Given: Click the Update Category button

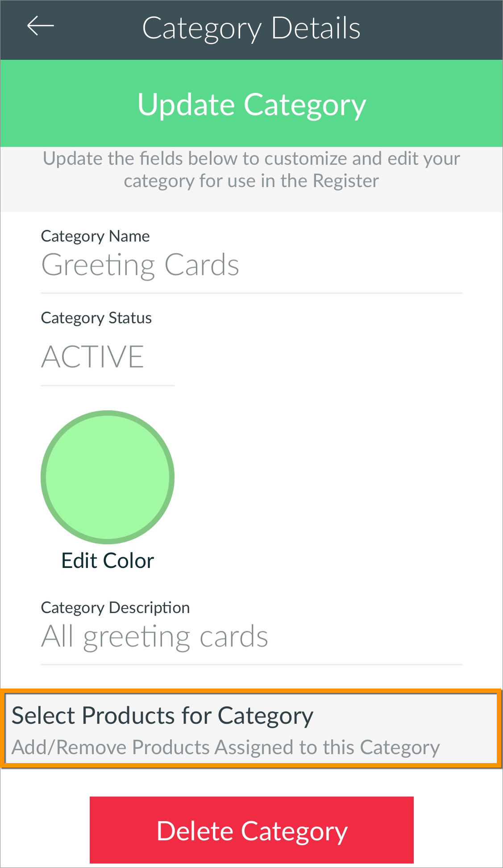Looking at the screenshot, I should (251, 104).
